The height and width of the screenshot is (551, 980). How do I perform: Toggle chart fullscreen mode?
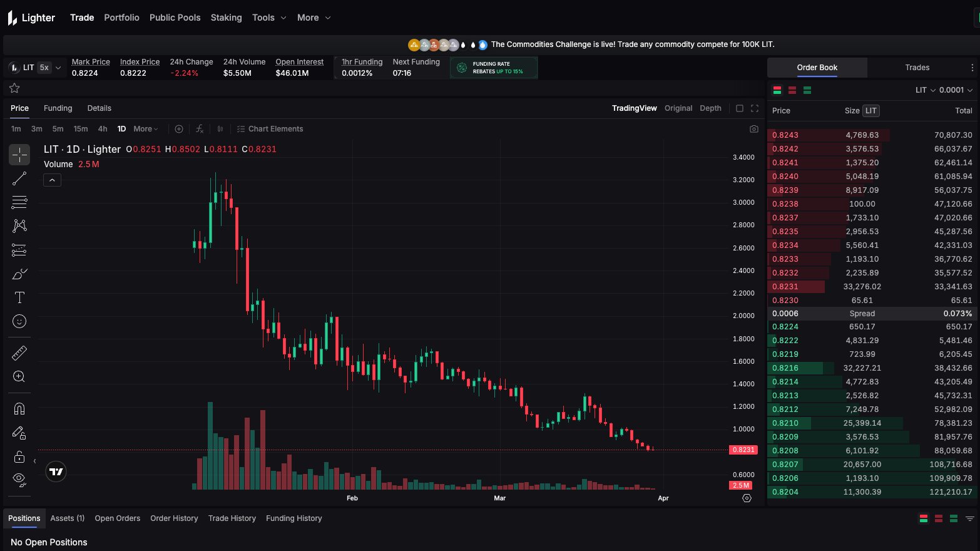click(755, 108)
